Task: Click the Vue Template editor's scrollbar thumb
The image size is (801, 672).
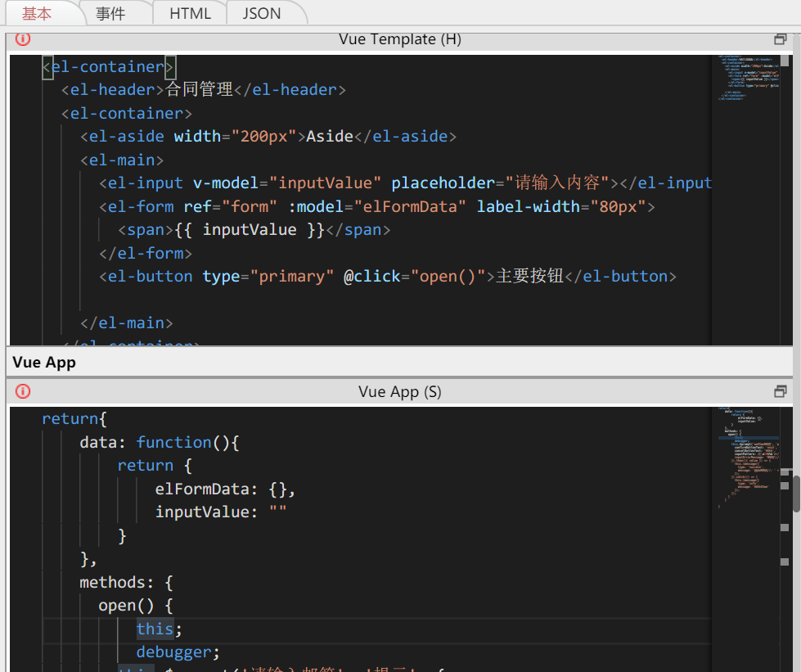Action: [785, 61]
